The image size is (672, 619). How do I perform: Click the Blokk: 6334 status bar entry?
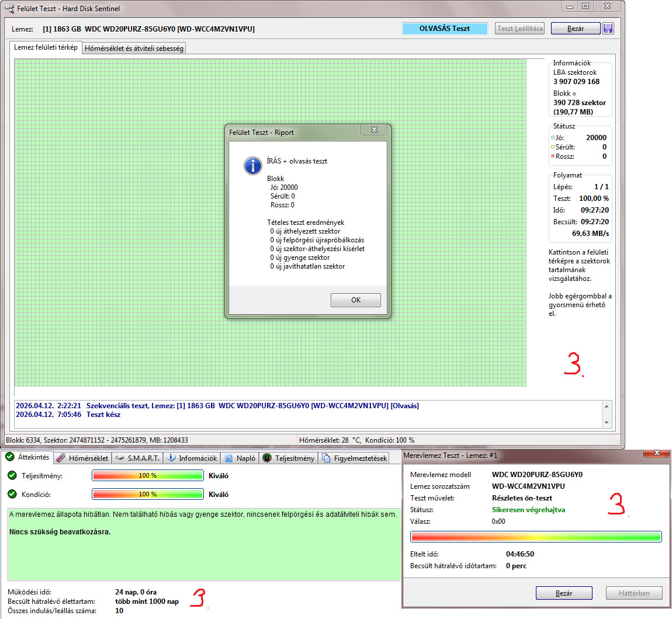pyautogui.click(x=97, y=440)
